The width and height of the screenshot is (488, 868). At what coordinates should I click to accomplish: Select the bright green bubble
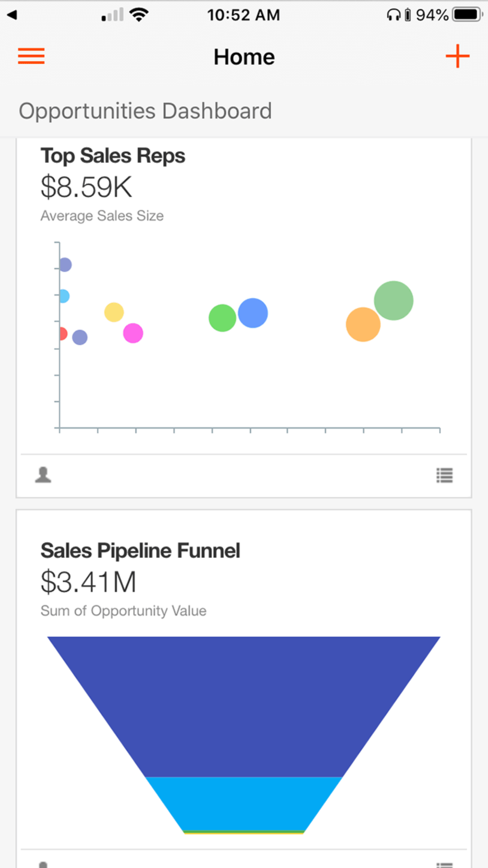click(222, 318)
